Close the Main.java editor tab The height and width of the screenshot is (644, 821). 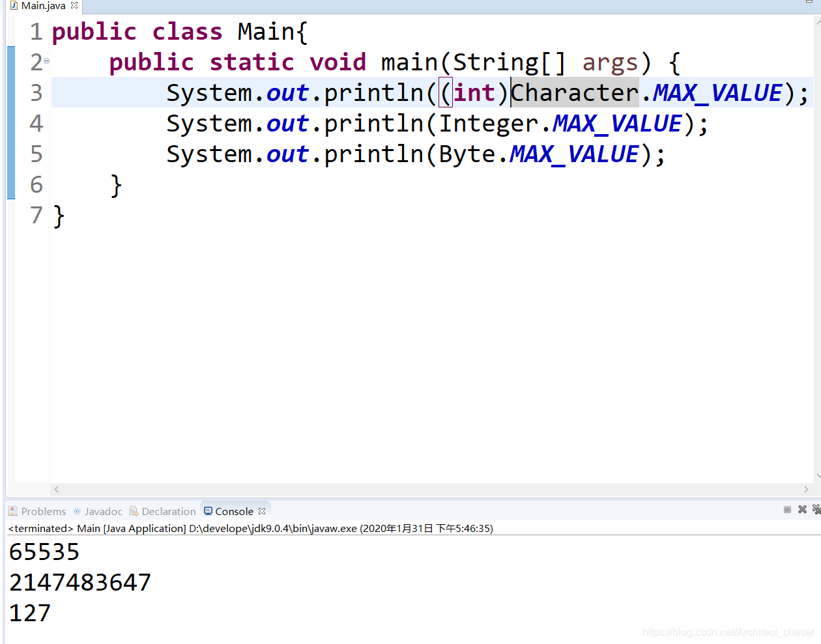[x=74, y=5]
